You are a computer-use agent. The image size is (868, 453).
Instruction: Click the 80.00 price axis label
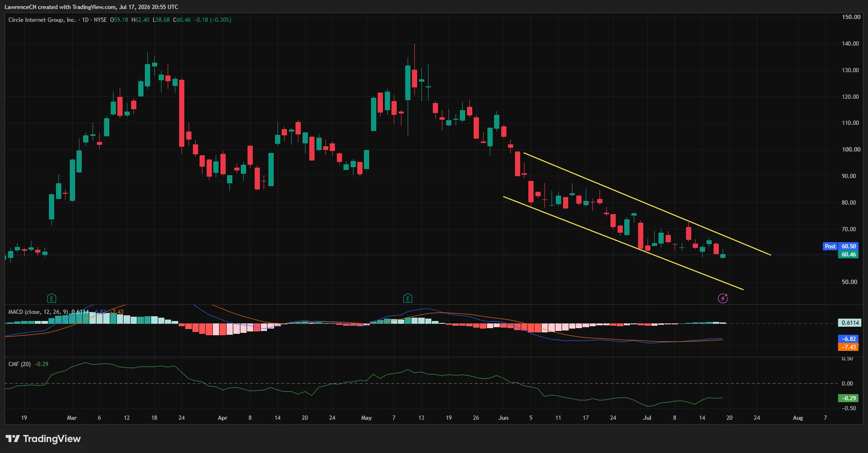[x=849, y=203]
